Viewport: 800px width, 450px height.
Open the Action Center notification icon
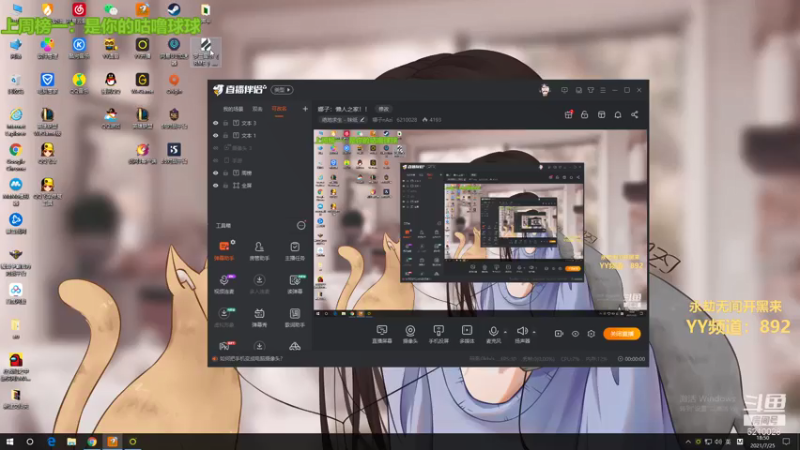[x=786, y=442]
